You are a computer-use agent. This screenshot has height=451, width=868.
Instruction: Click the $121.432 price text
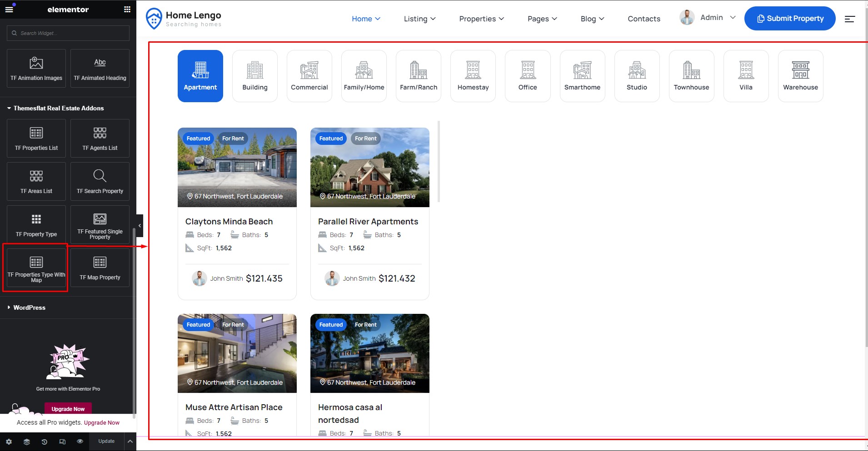(397, 278)
